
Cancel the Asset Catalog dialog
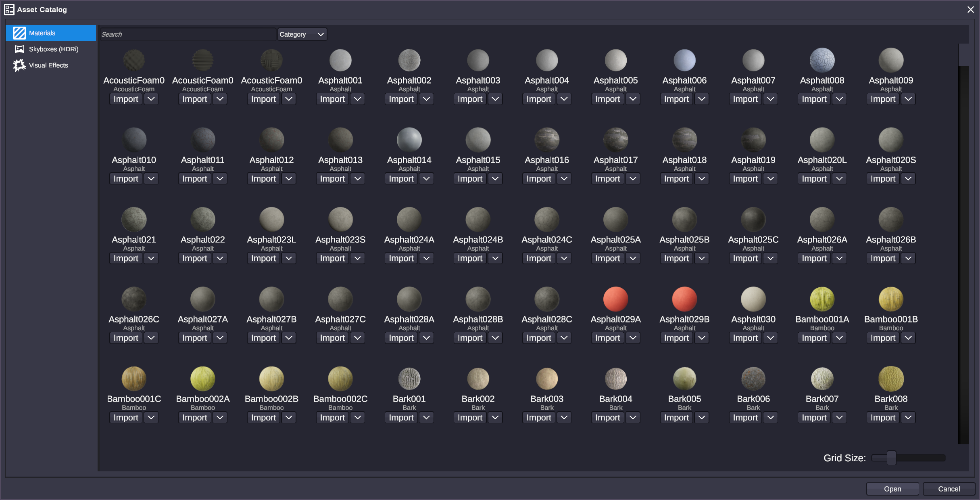(x=949, y=489)
